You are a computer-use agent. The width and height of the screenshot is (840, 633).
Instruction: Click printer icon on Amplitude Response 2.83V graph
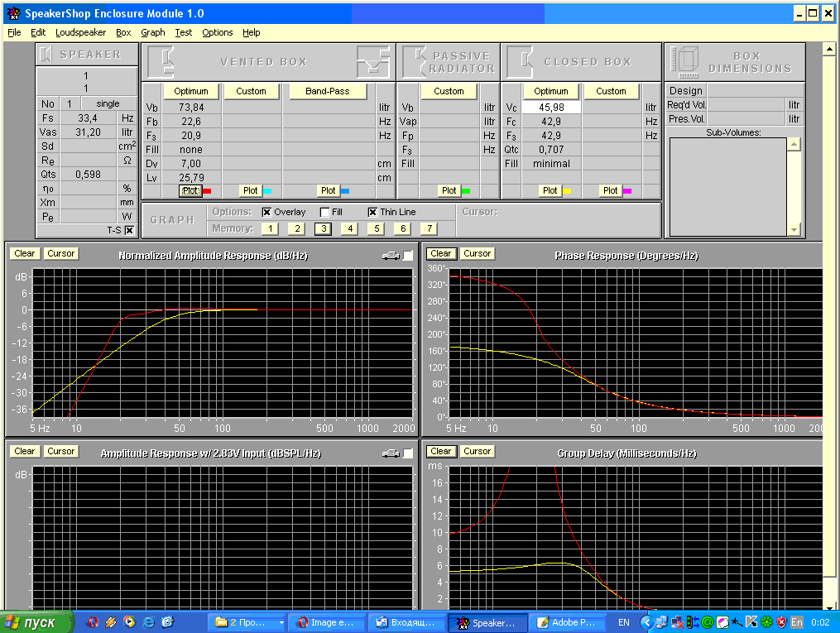click(x=391, y=453)
